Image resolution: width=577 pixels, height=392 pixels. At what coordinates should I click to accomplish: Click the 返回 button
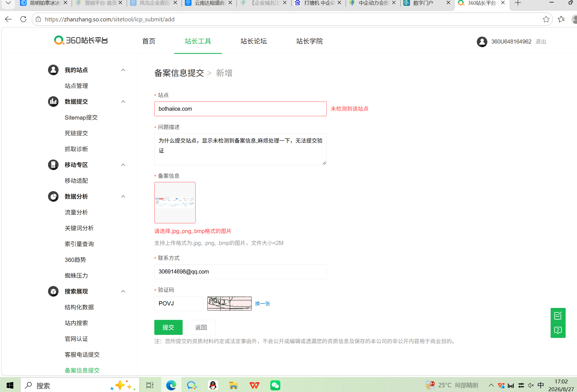pos(201,327)
